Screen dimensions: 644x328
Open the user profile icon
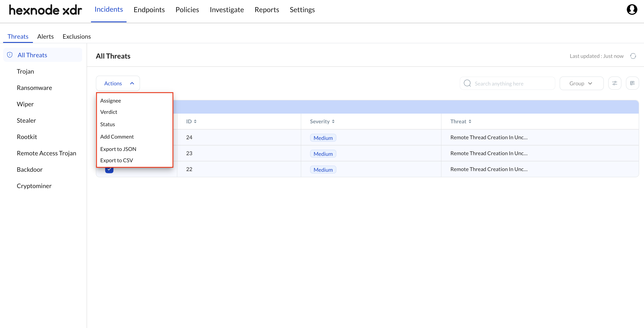pyautogui.click(x=632, y=10)
